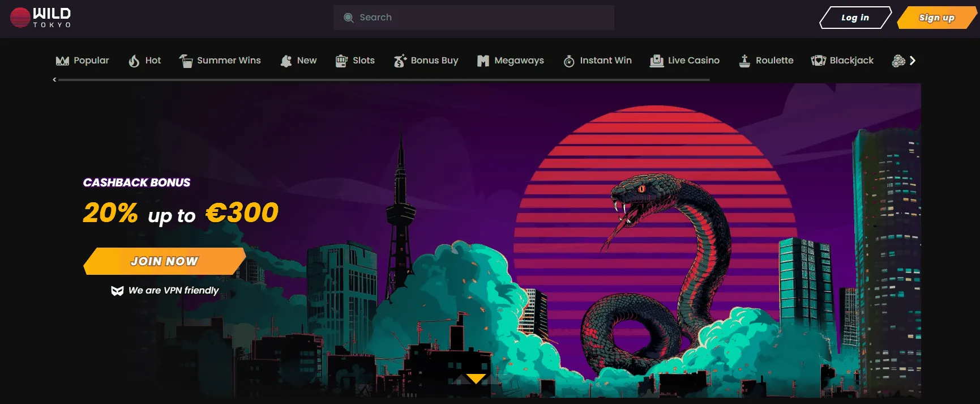
Task: Click the yellow down arrow on banner
Action: [476, 379]
